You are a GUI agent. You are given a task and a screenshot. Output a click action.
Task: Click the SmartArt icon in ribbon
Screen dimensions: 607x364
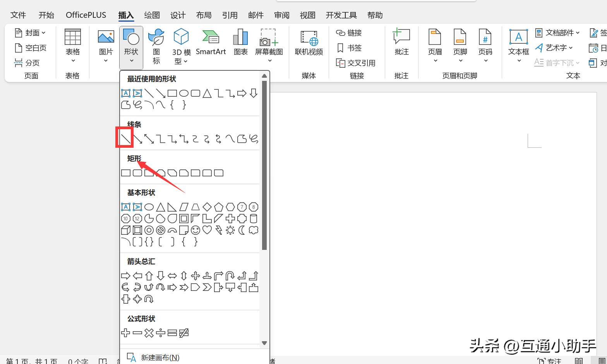pos(211,43)
